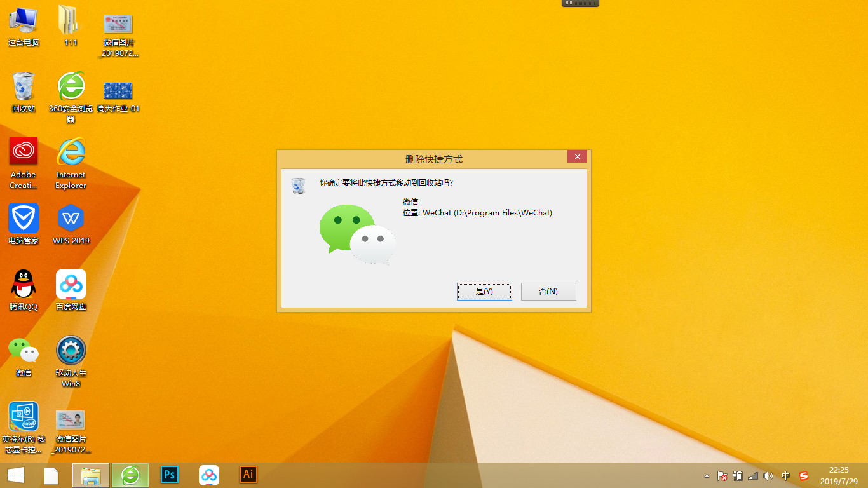
Task: Select the 这台电脑 desktop icon
Action: point(24,26)
